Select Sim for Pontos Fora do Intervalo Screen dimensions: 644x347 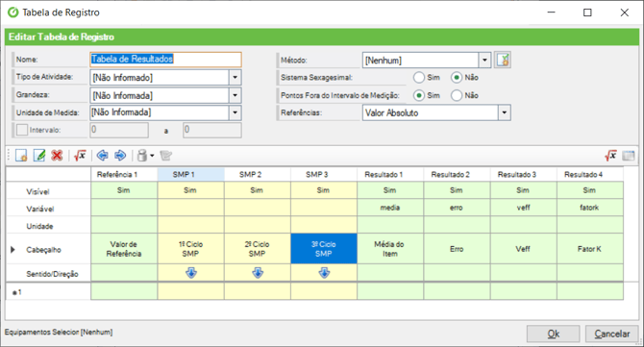coord(419,95)
